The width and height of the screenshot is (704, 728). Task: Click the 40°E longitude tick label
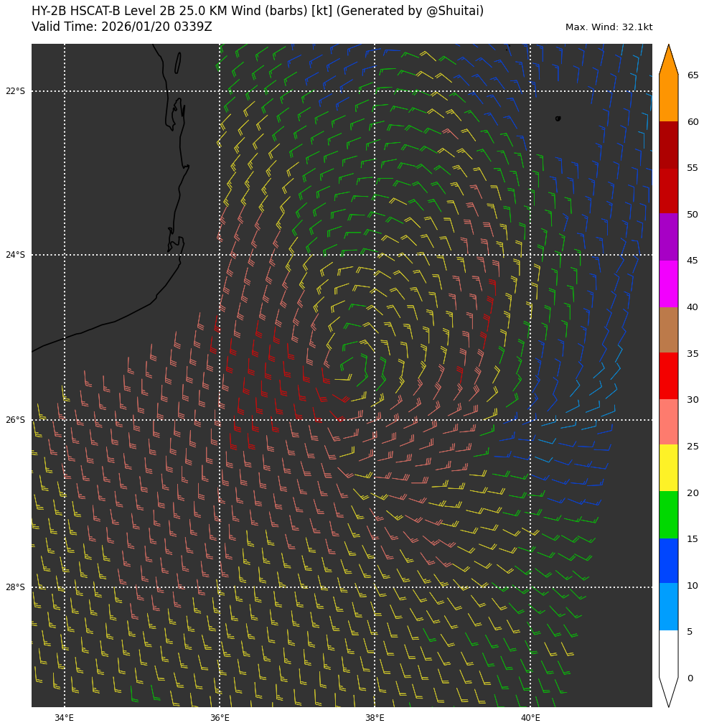point(530,718)
